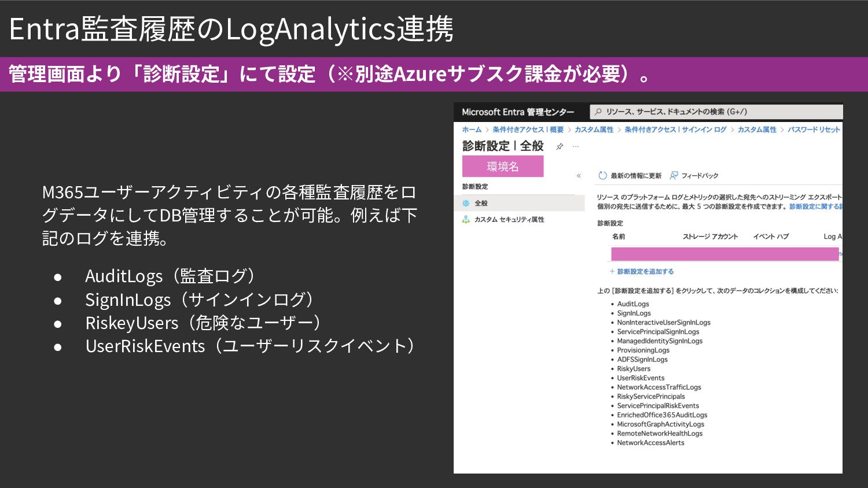Select UserRiskEvents in the Entra log list

click(641, 378)
